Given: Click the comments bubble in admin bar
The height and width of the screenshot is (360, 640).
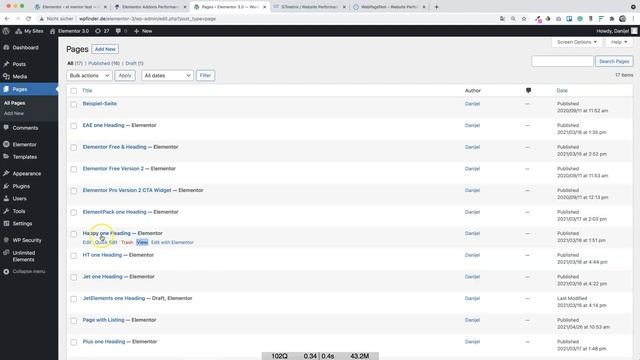Looking at the screenshot, I should point(121,31).
